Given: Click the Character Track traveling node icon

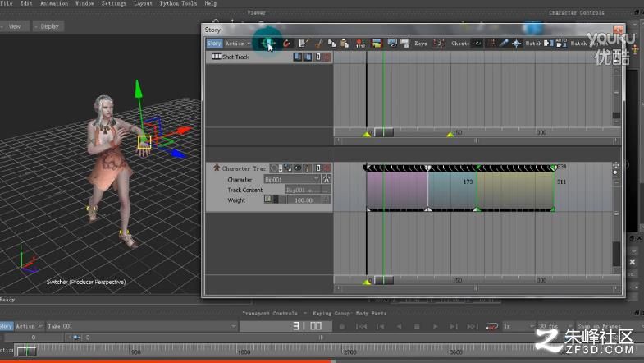Looking at the screenshot, I should click(307, 168).
